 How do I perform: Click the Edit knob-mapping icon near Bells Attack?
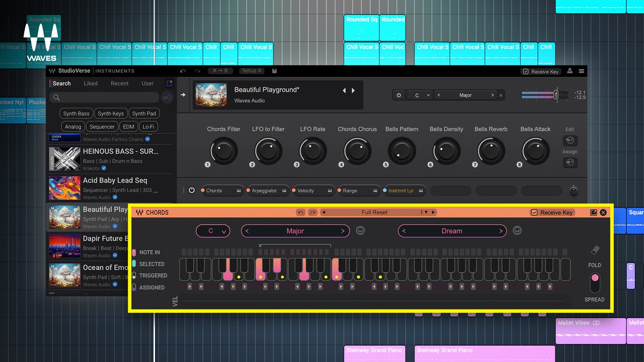click(x=570, y=140)
